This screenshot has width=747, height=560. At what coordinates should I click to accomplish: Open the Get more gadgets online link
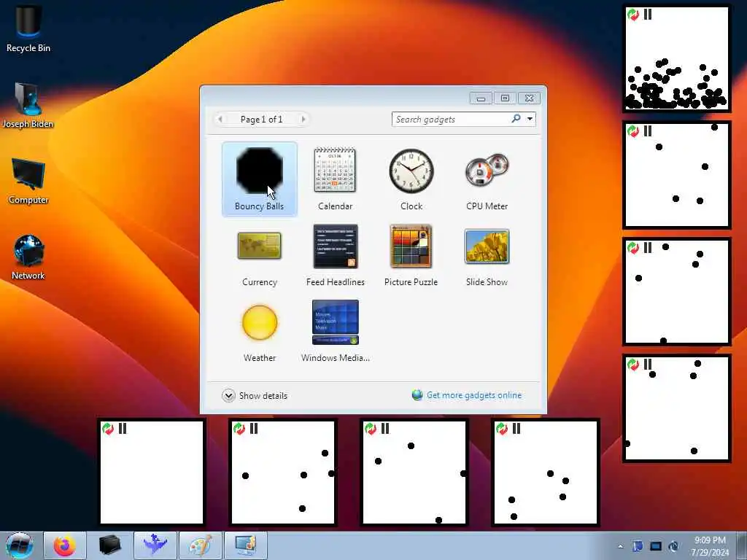(467, 395)
